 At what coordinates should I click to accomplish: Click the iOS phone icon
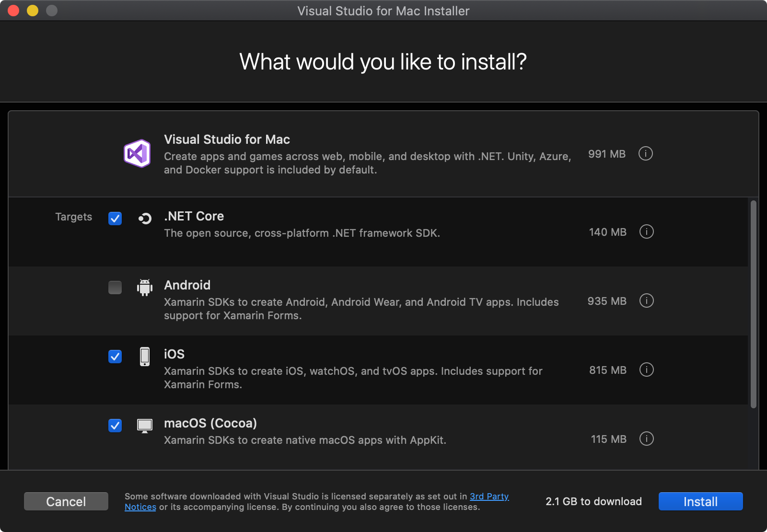coord(145,357)
